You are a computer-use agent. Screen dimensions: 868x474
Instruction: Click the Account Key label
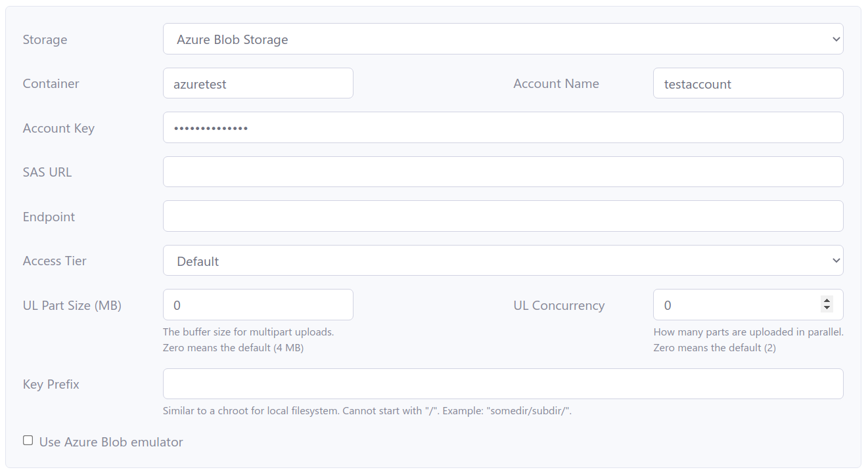click(58, 128)
